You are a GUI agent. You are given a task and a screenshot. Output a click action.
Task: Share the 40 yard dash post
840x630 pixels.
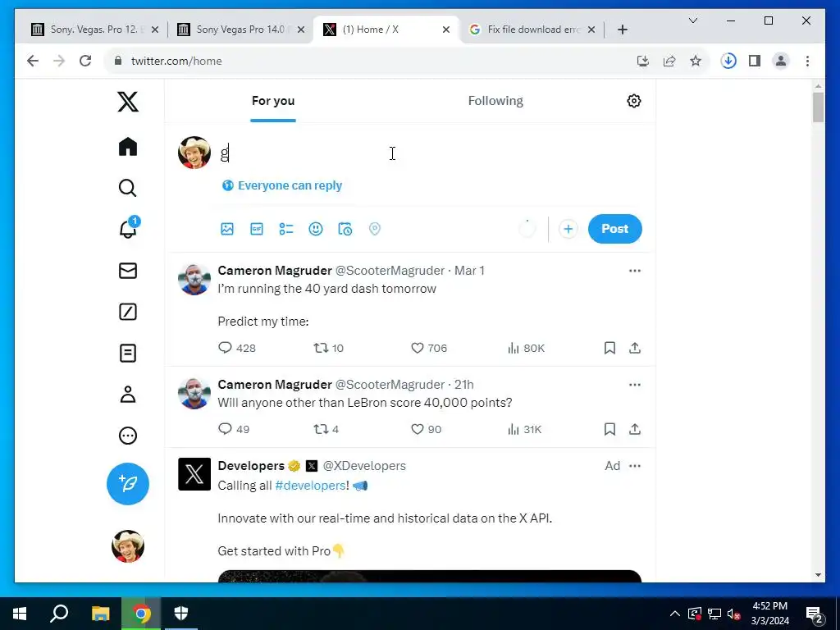pos(635,348)
